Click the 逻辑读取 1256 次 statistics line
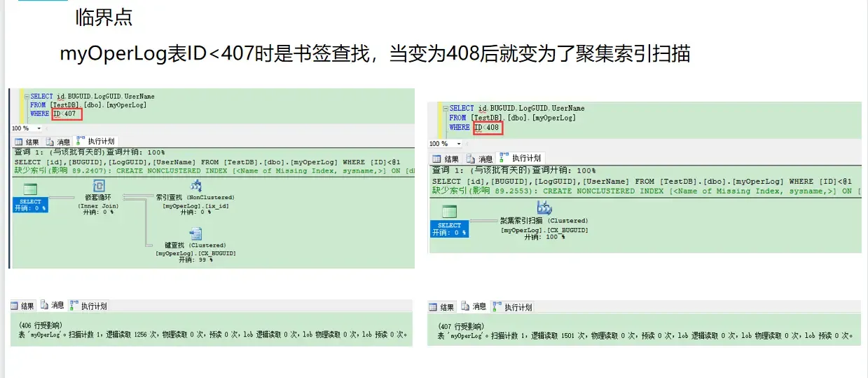 214,335
